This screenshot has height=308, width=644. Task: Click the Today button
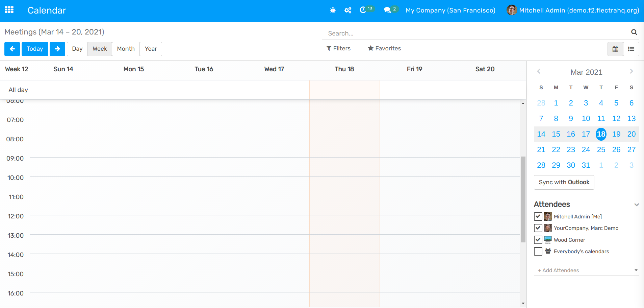[35, 49]
